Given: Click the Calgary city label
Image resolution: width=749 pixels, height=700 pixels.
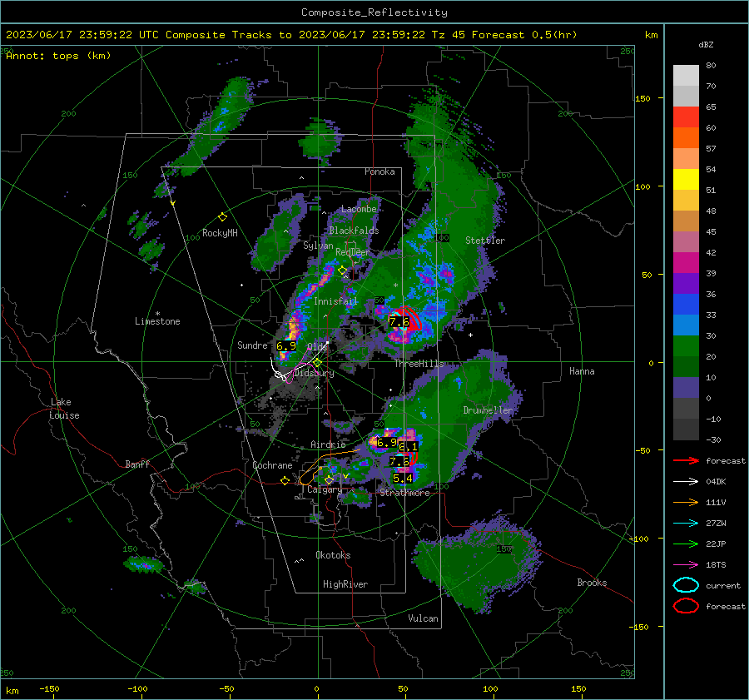Looking at the screenshot, I should (x=325, y=489).
